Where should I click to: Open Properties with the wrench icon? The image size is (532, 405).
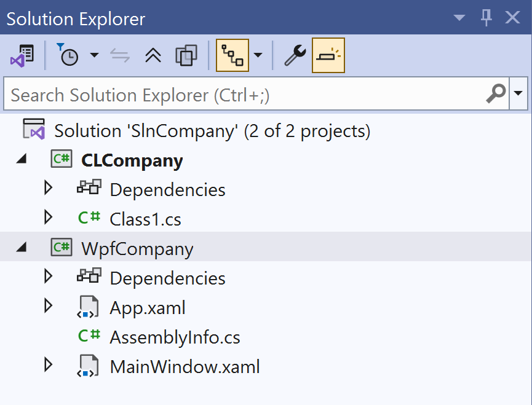tap(295, 55)
